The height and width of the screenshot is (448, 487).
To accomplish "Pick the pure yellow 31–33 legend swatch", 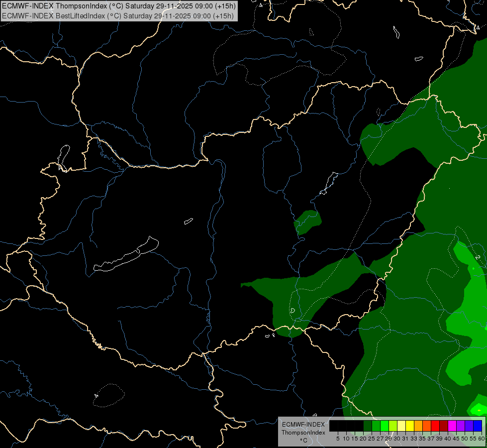I will click(x=410, y=426).
